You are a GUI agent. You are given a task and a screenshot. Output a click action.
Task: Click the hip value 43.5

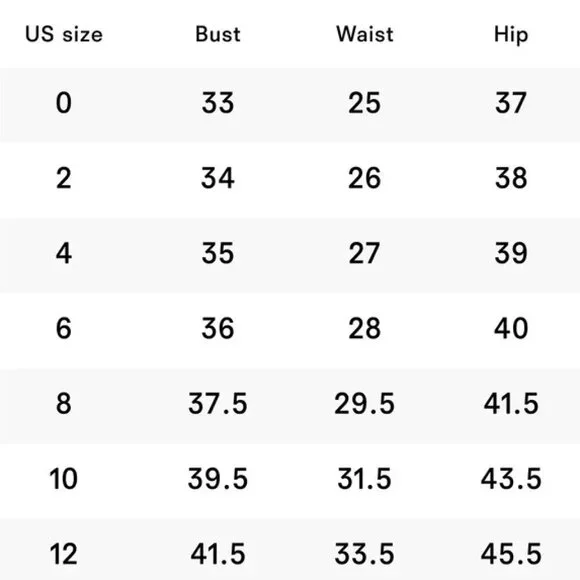[511, 479]
